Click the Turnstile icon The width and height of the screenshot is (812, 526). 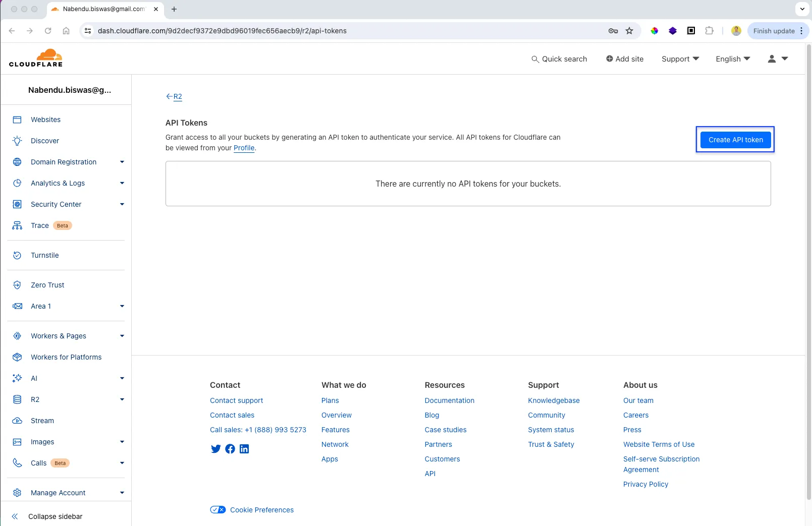tap(17, 255)
